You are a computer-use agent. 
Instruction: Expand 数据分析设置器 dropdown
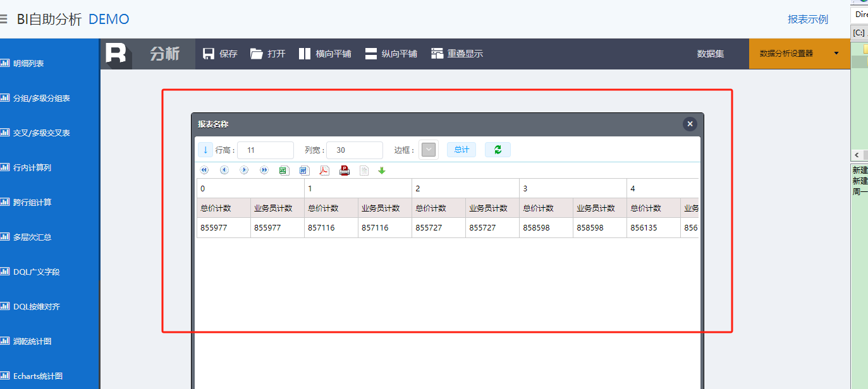point(800,54)
